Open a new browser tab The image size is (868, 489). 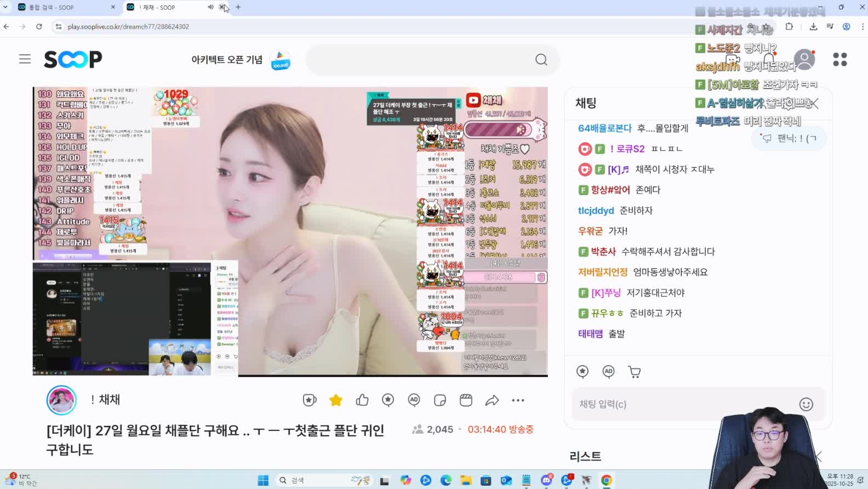point(238,7)
